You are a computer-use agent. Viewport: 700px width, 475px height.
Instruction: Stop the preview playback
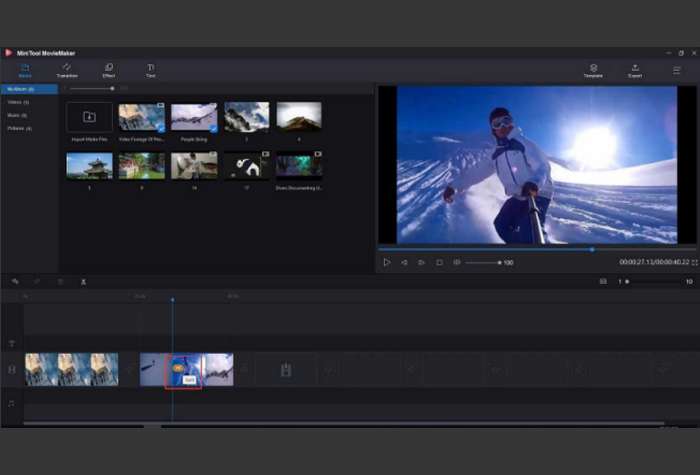pyautogui.click(x=439, y=262)
